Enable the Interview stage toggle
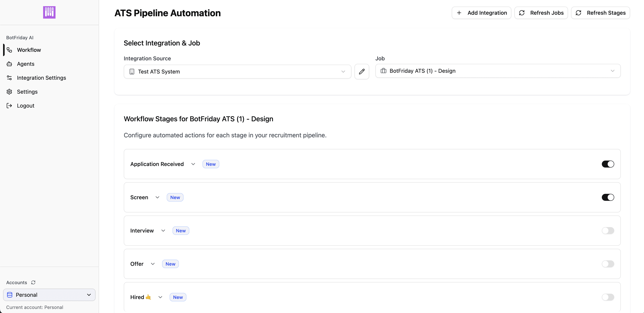The width and height of the screenshot is (644, 313). click(608, 231)
